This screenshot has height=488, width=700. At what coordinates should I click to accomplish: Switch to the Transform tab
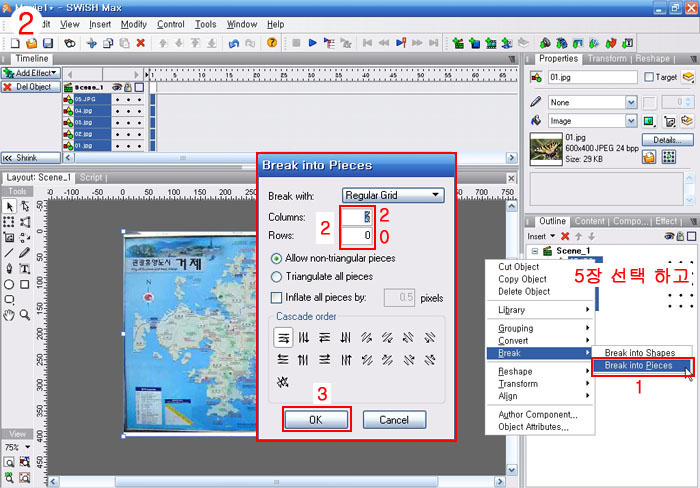pos(607,58)
